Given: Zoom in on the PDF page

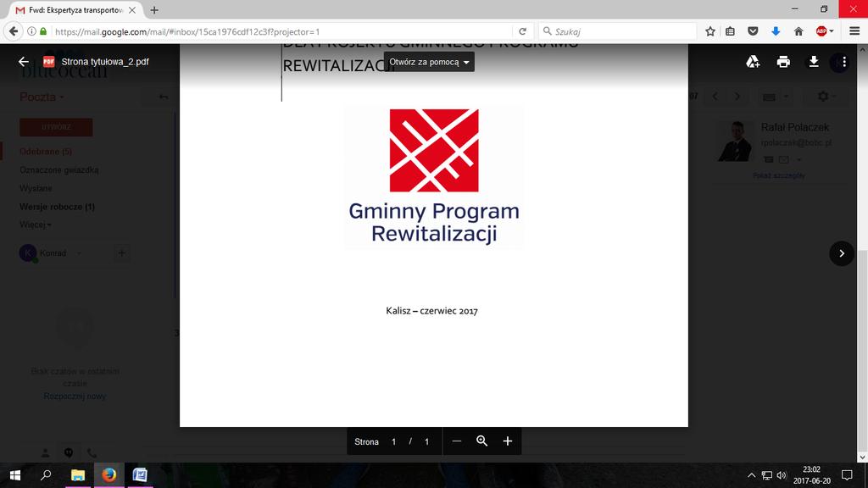Looking at the screenshot, I should coord(508,441).
